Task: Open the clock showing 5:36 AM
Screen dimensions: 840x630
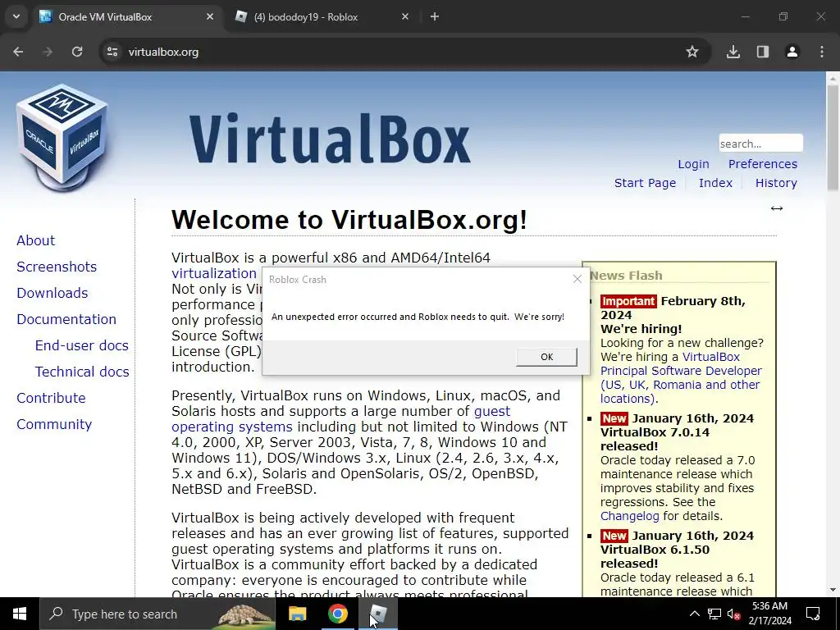Action: (769, 614)
